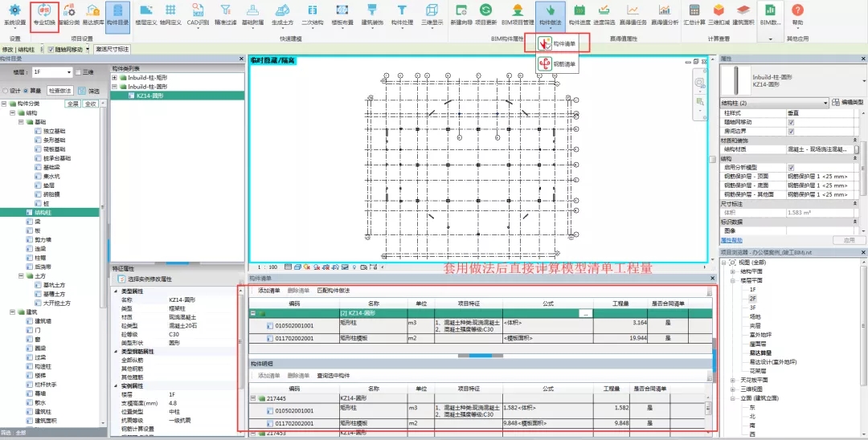Open 基础附属 foundation attachments
Image resolution: width=868 pixels, height=440 pixels.
253,15
